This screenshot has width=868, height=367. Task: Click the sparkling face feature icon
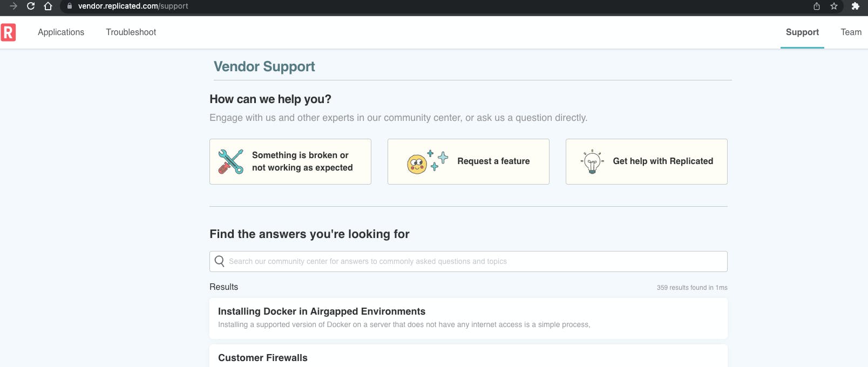pos(427,161)
